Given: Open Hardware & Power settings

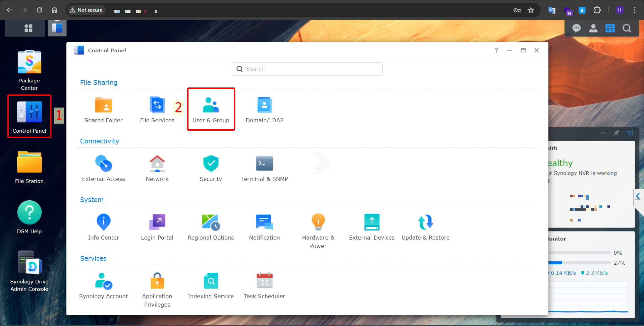Looking at the screenshot, I should 318,230.
